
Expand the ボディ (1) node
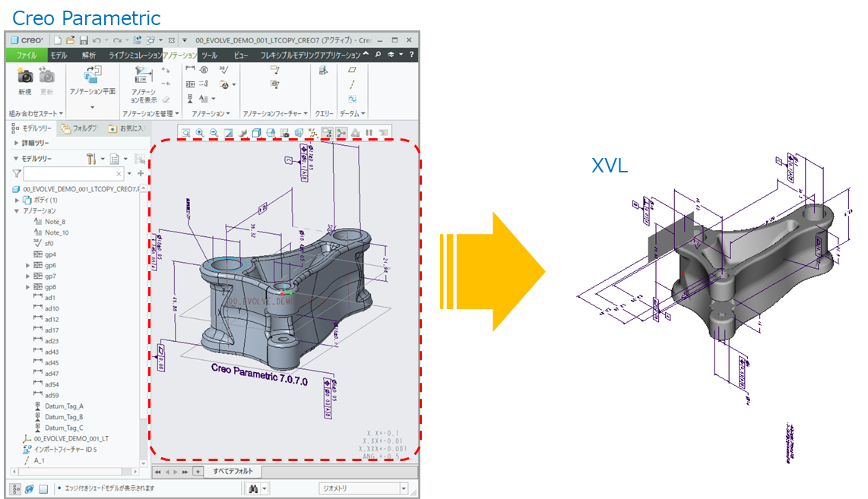tap(17, 201)
